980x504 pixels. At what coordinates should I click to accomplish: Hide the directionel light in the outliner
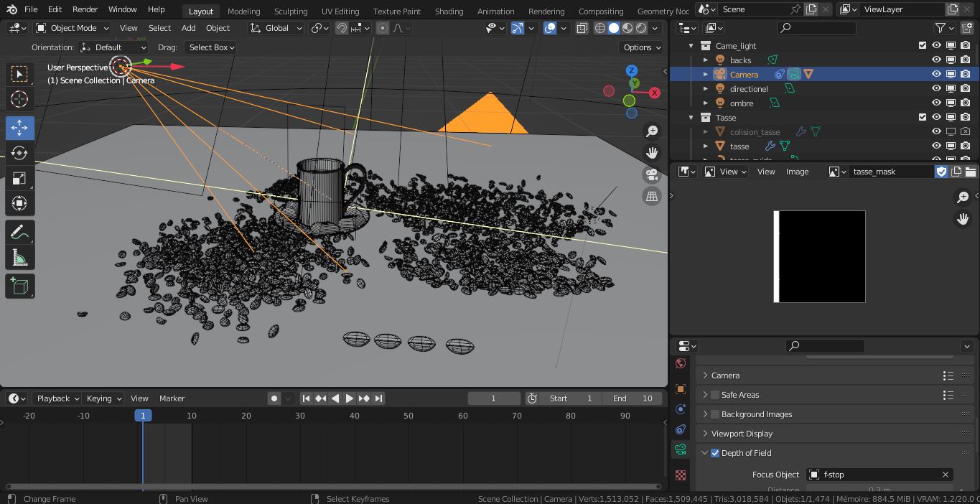click(936, 88)
